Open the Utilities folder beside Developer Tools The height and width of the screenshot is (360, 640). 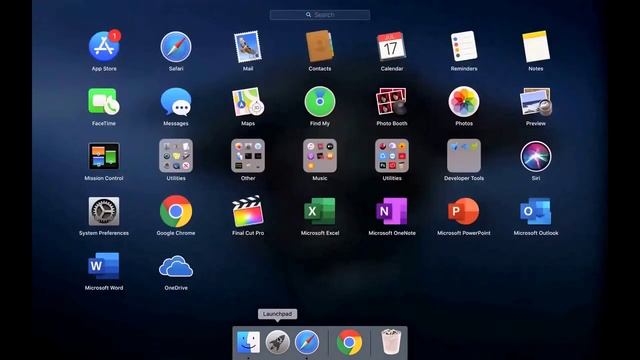[391, 156]
